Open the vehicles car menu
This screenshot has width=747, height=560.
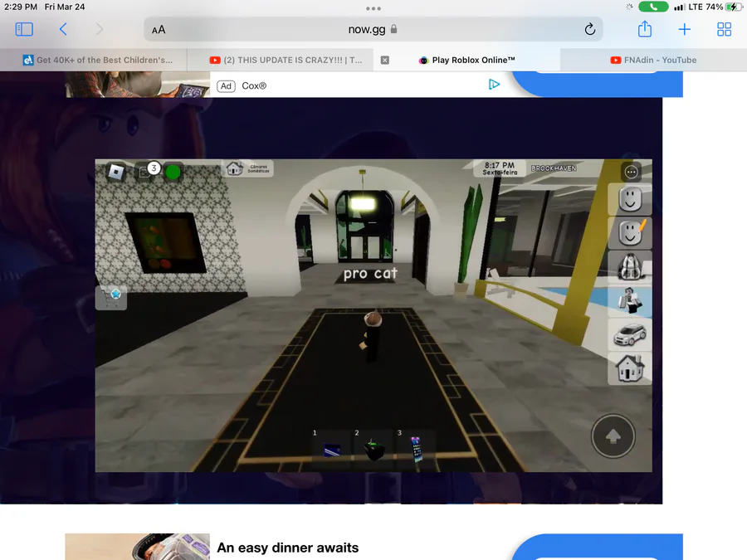pyautogui.click(x=630, y=335)
